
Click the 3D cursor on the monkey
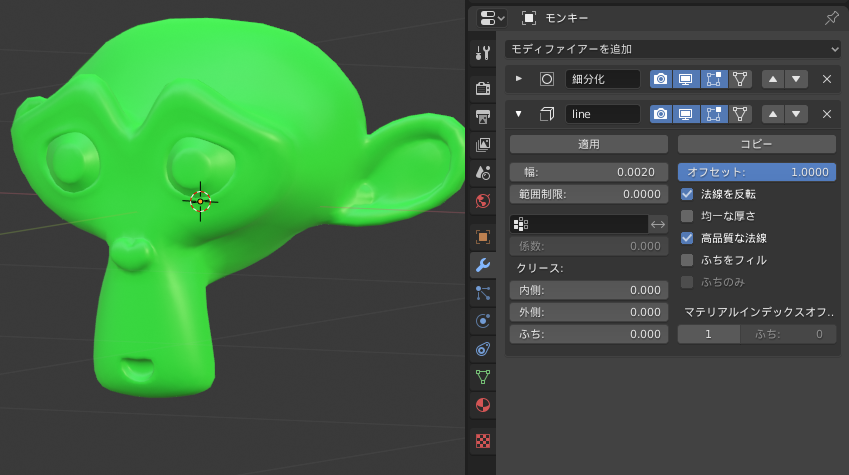pos(200,201)
